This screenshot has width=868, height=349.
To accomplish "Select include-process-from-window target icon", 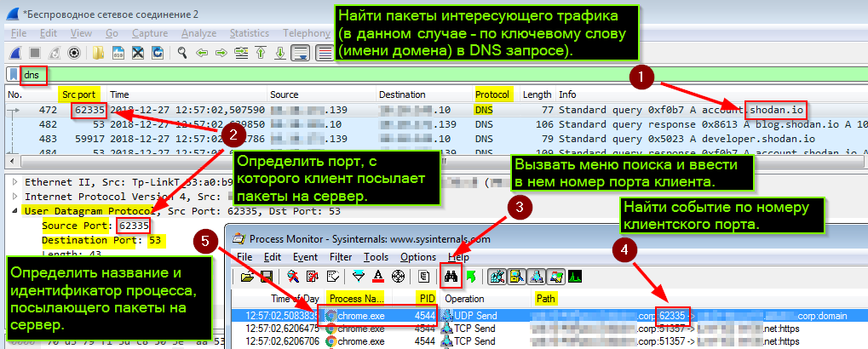I will pyautogui.click(x=398, y=276).
